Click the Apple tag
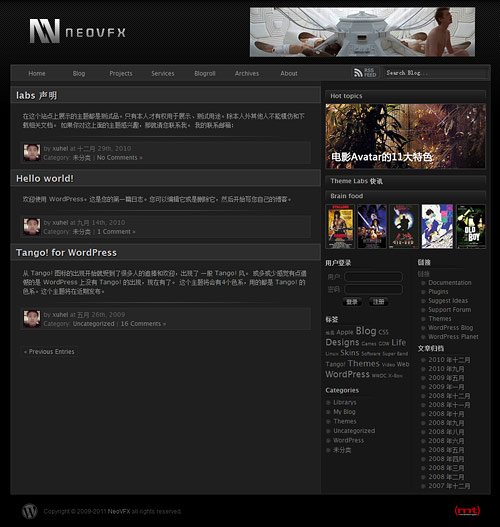 point(345,332)
